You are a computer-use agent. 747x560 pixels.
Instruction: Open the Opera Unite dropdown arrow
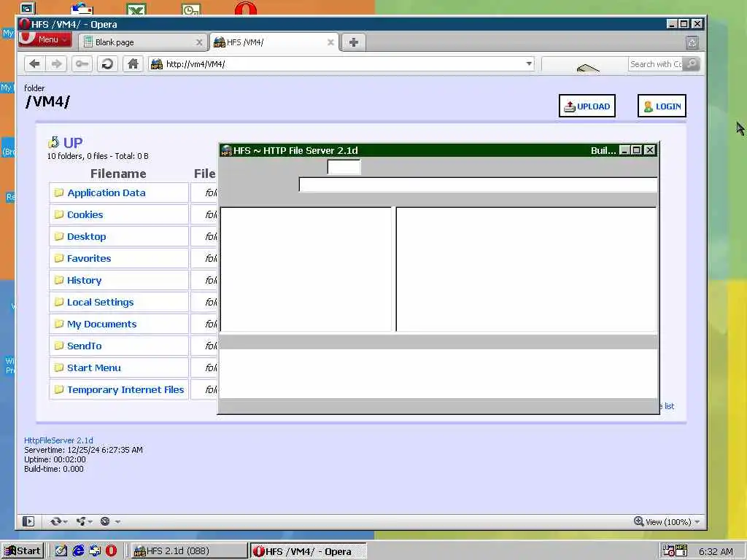pos(90,522)
